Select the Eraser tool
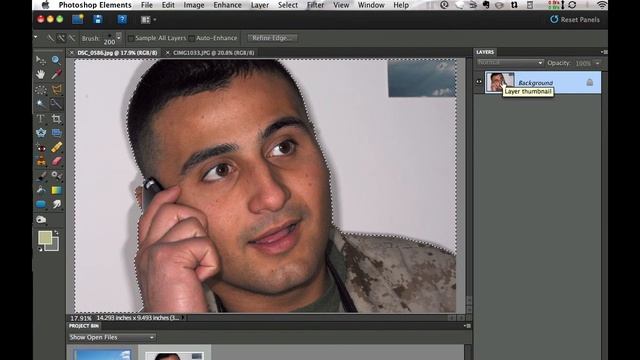Viewport: 640px width, 360px height. click(x=56, y=161)
